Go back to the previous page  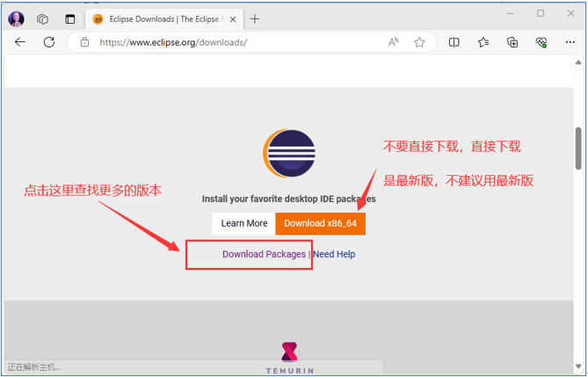tap(20, 42)
